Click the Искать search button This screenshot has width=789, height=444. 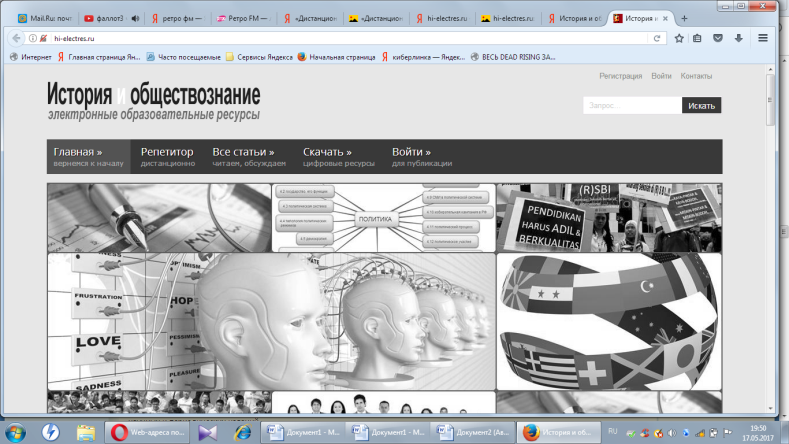click(701, 106)
